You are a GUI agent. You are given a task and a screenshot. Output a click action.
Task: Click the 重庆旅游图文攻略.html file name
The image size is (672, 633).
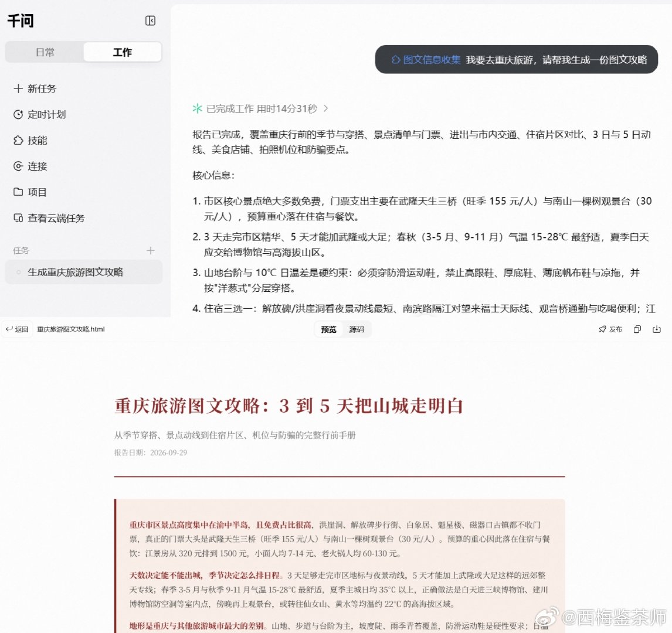tap(71, 329)
